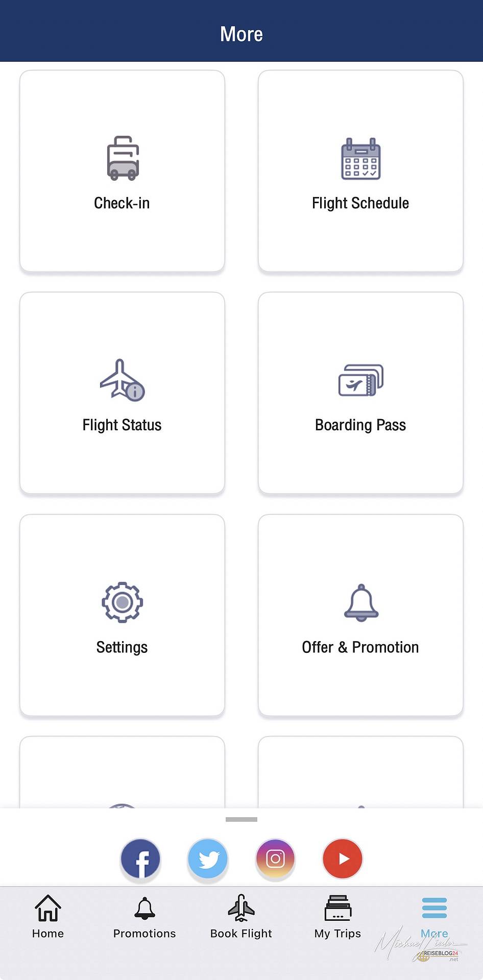Open the YouTube play icon

click(343, 859)
